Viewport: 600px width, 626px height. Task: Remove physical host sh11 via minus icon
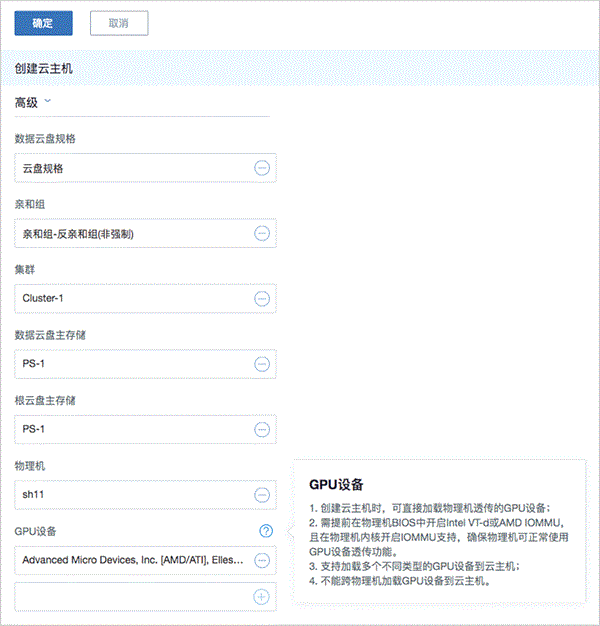(262, 494)
